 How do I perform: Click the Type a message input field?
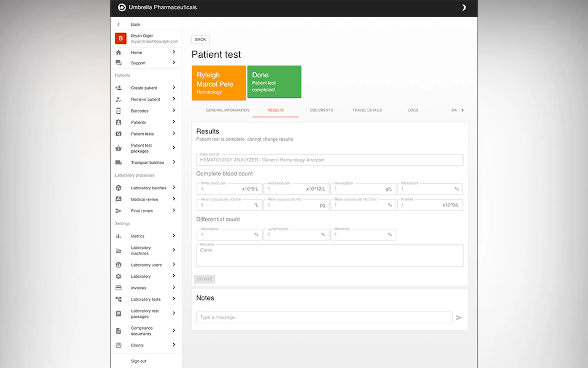click(x=324, y=317)
